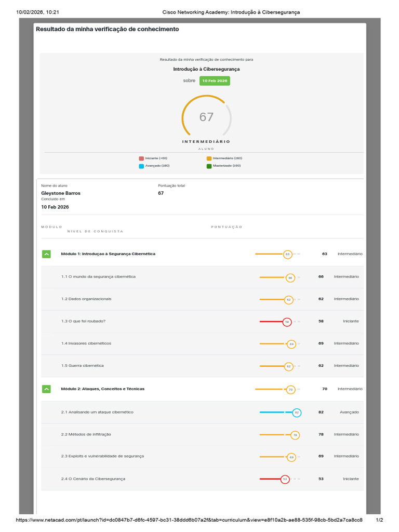Collapse Módulo 2 with green chevron

46,389
